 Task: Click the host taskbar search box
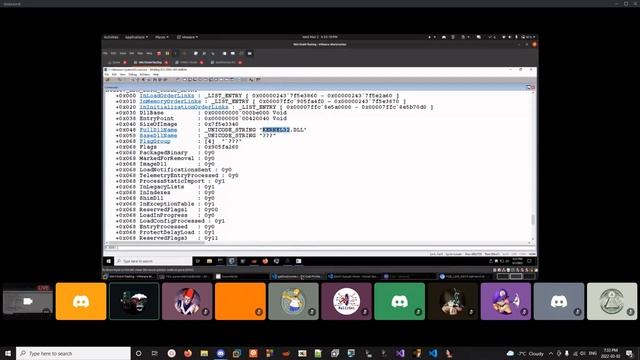[x=73, y=353]
